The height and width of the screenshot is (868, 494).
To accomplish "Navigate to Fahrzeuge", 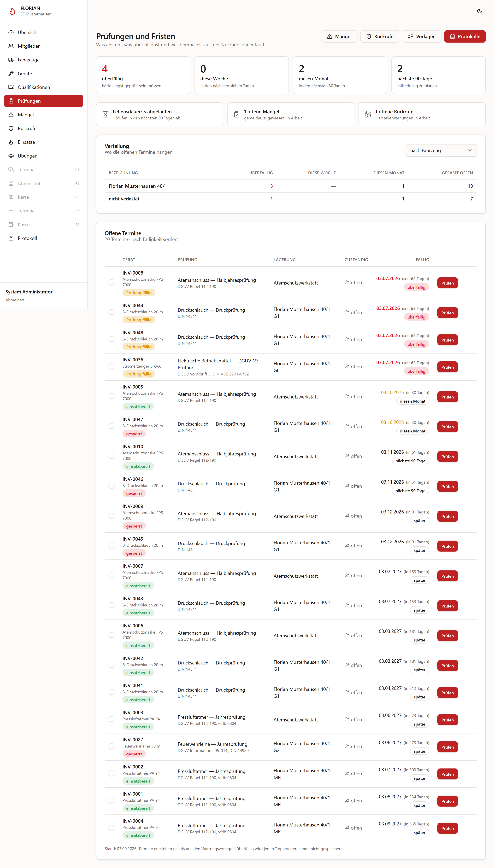I will point(44,60).
